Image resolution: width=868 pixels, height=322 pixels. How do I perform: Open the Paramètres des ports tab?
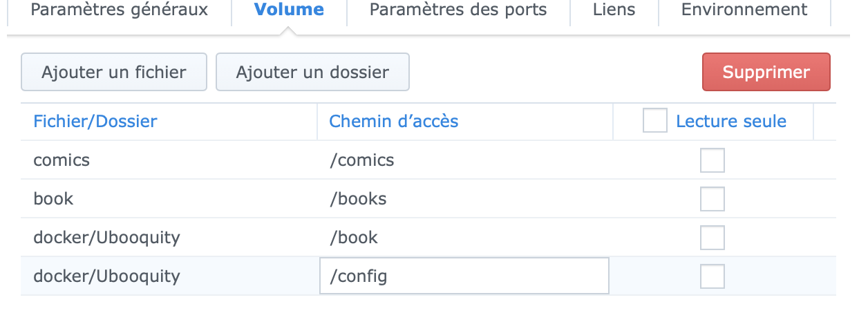[x=458, y=10]
